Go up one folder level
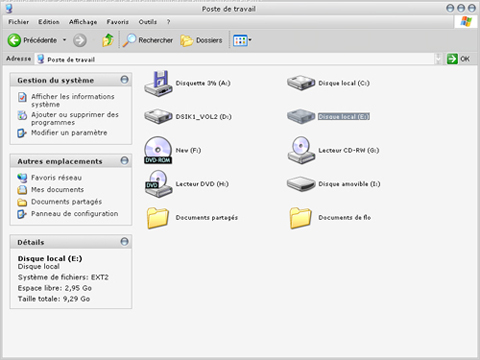Screen dimensions: 480x360 tap(108, 40)
